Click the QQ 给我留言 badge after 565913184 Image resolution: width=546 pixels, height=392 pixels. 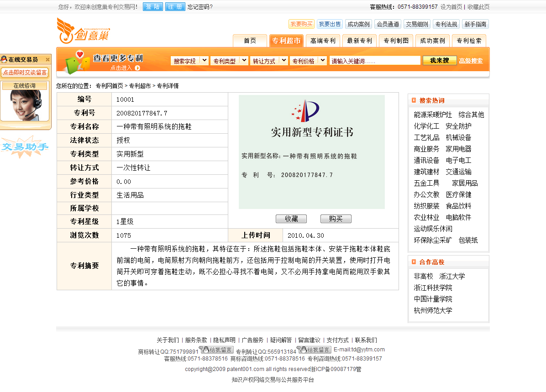[314, 350]
